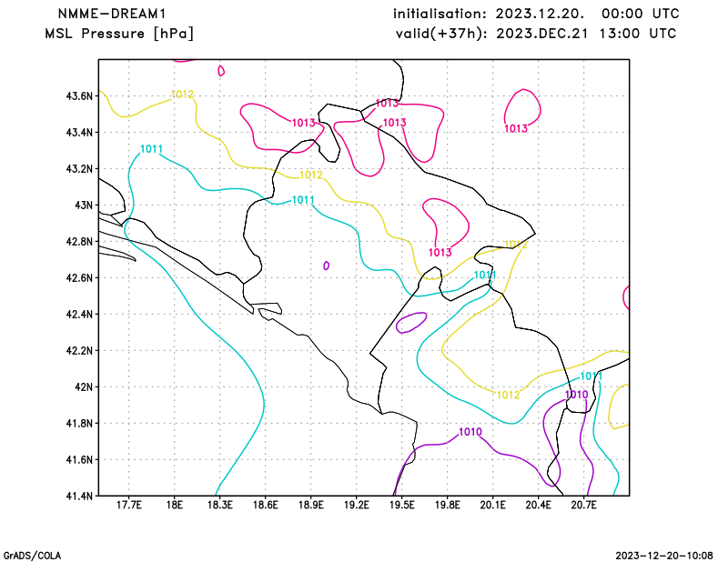
Task: Select the '42.2N' latitude axis label
Action: (79, 351)
